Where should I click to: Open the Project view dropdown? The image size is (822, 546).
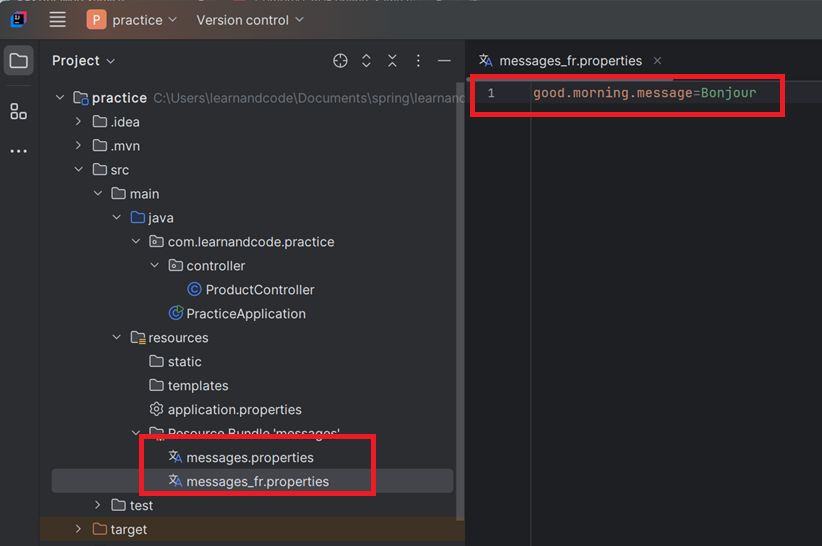83,61
